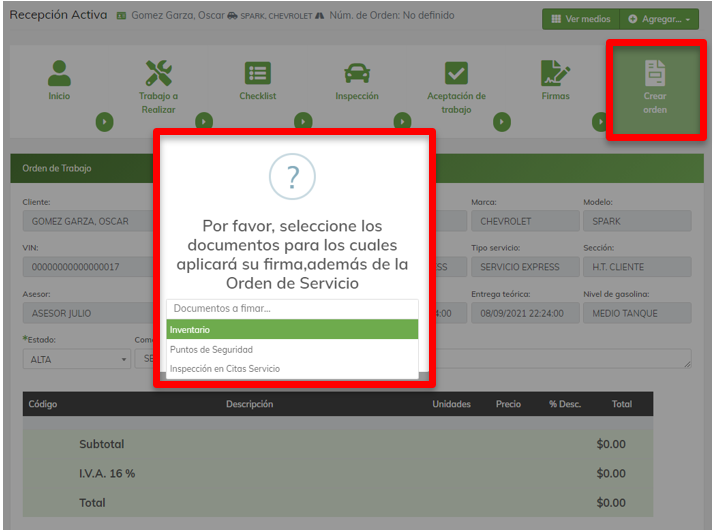Open the Ver medios button
The height and width of the screenshot is (530, 713).
pos(580,19)
